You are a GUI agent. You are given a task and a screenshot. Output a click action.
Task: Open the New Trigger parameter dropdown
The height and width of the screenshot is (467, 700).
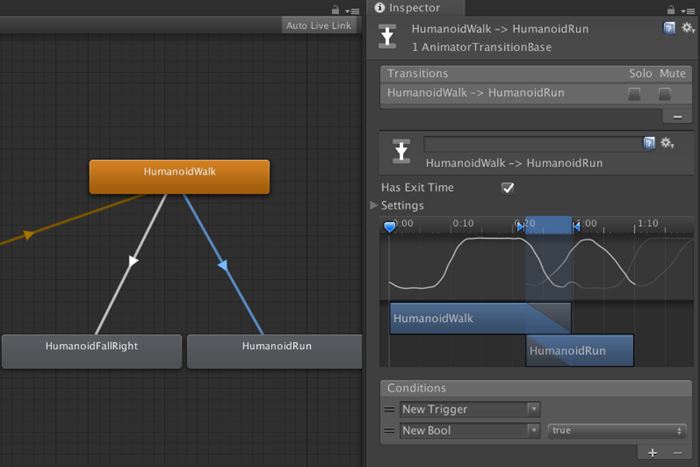[469, 409]
